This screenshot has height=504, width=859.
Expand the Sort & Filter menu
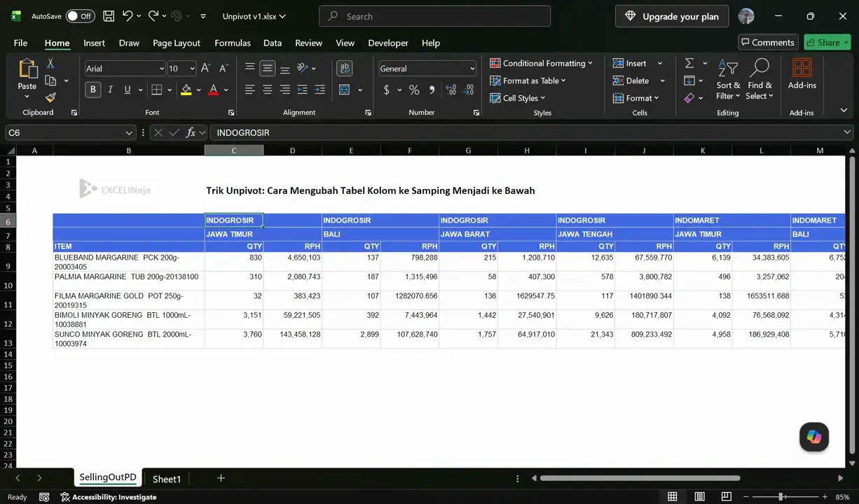[x=728, y=79]
